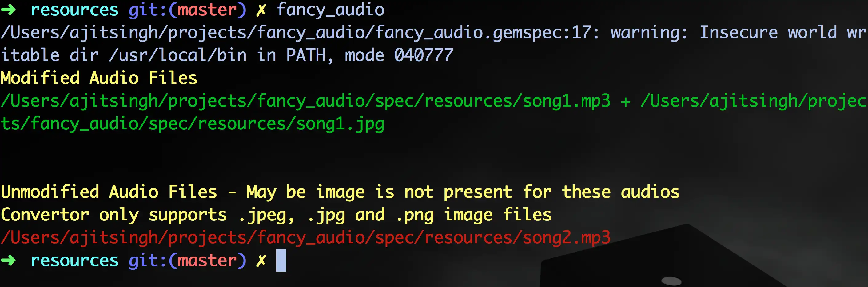868x287 pixels.
Task: Click the green prompt arrow on bottom line
Action: pyautogui.click(x=8, y=260)
